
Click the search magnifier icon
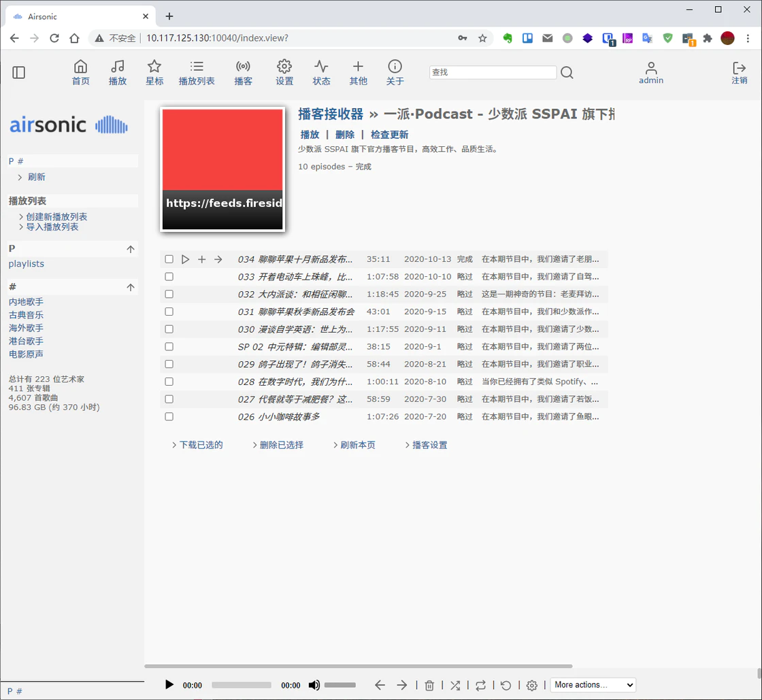coord(567,73)
